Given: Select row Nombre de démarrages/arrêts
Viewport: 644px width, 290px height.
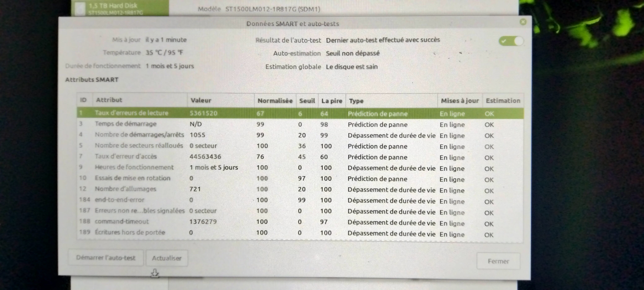Looking at the screenshot, I should coord(300,135).
